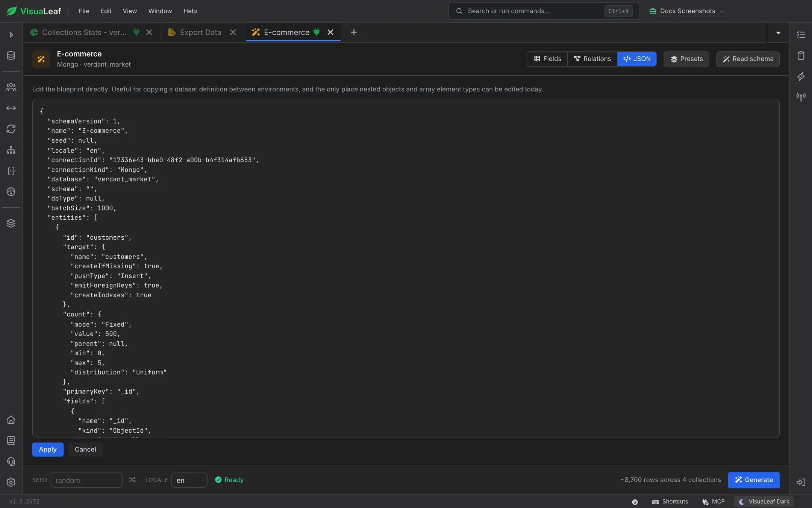Switch to the Export Data tab

click(x=200, y=32)
